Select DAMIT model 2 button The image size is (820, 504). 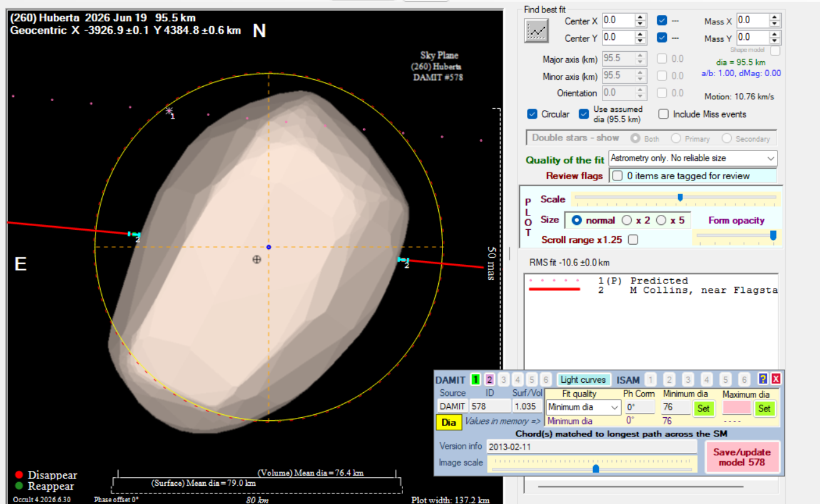[489, 380]
